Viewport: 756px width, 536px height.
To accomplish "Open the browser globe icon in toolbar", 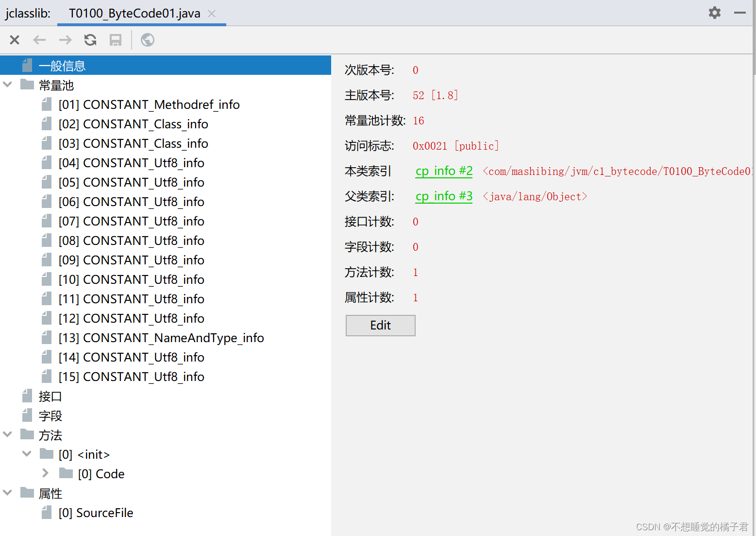I will pyautogui.click(x=148, y=40).
